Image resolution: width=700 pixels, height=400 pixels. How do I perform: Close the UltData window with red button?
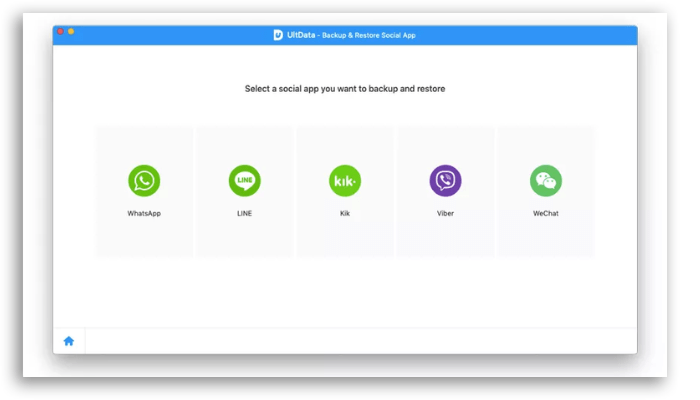coord(60,31)
